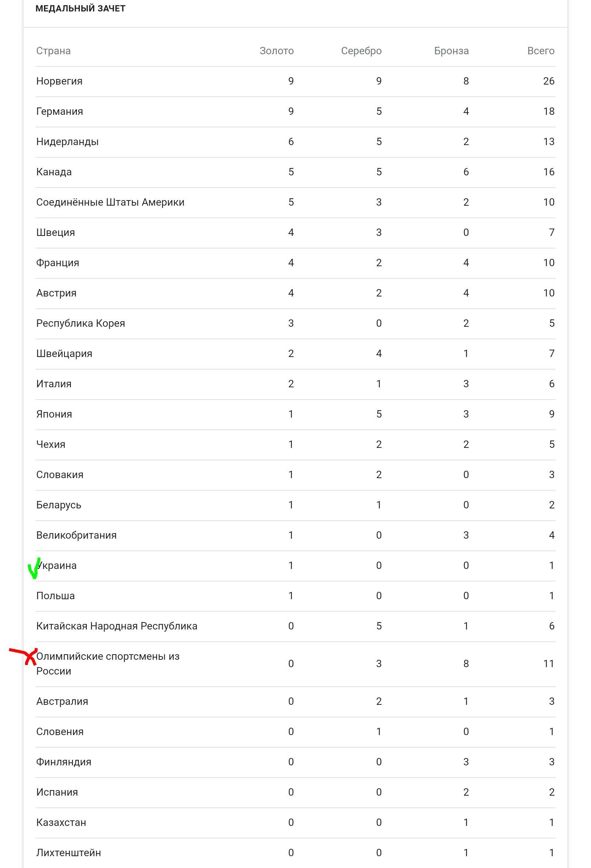Click Лихтенштейн country name

68,853
